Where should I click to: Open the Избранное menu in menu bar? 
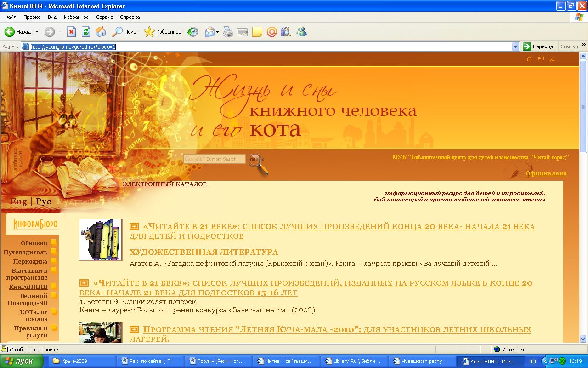pos(76,17)
